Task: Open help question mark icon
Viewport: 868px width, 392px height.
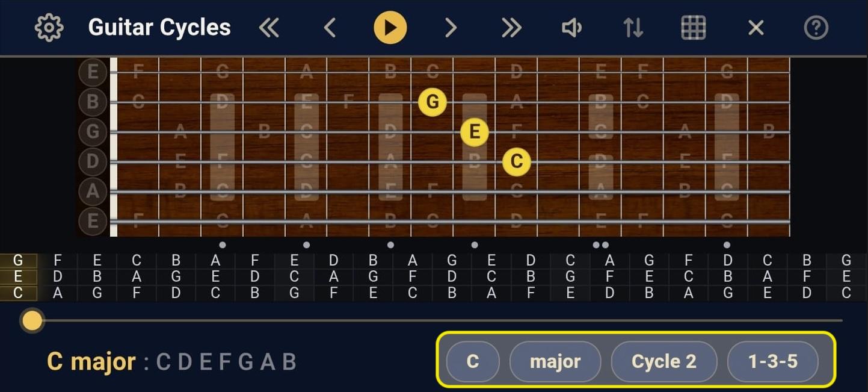Action: [816, 28]
